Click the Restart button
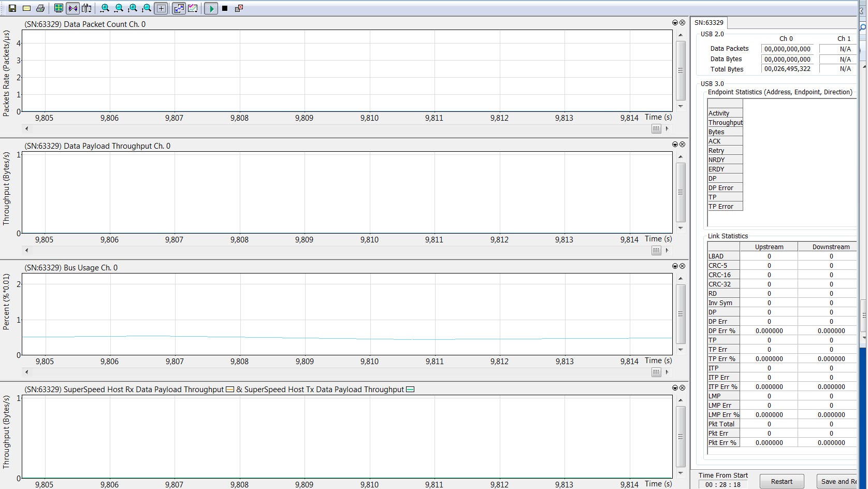 click(x=782, y=481)
